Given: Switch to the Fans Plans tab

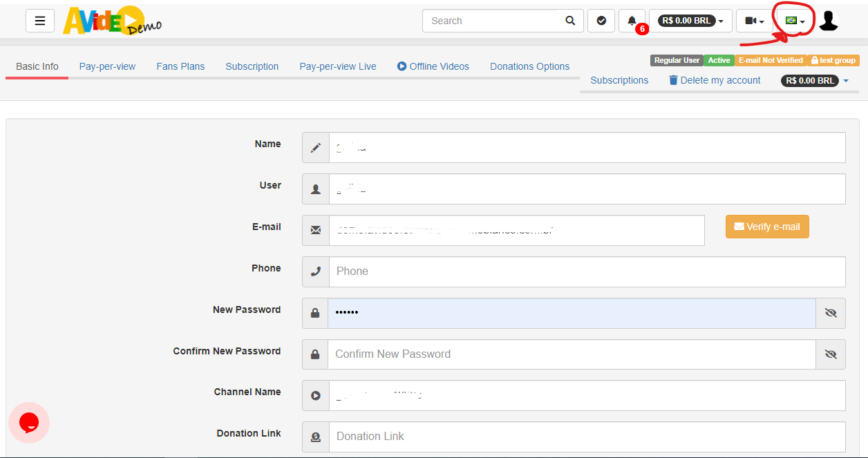Looking at the screenshot, I should coord(180,66).
